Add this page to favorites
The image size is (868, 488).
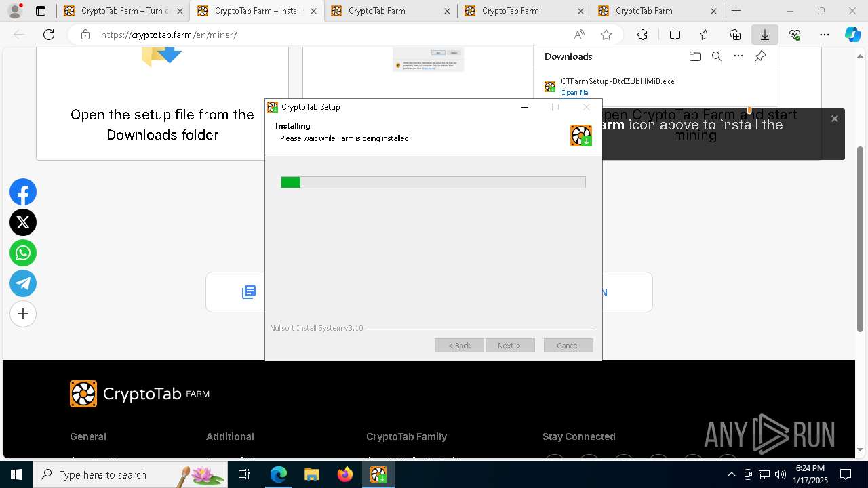click(606, 35)
